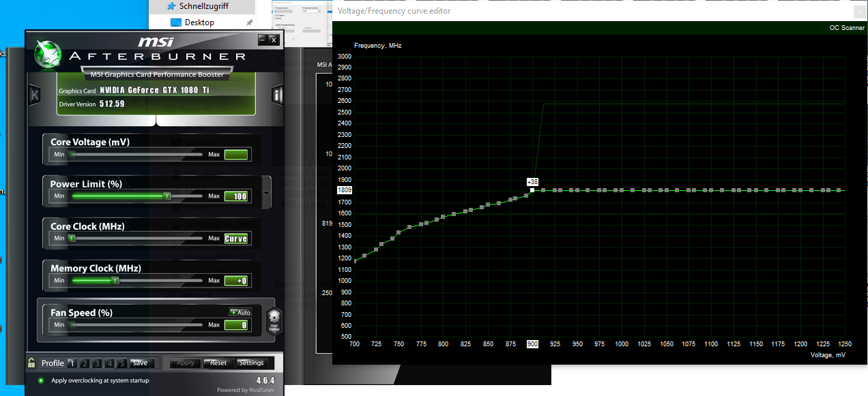
Task: Click the Core Voltage slider track
Action: tap(136, 155)
